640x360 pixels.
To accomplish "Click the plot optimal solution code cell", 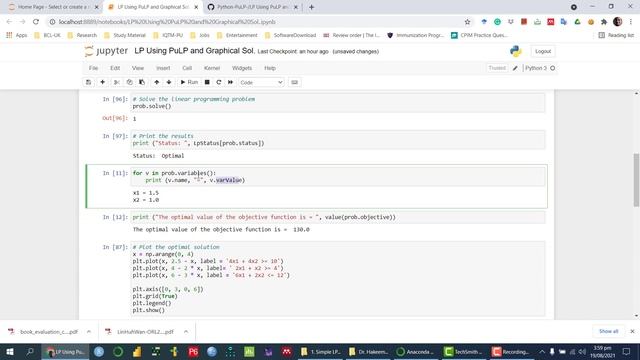I will (338, 279).
